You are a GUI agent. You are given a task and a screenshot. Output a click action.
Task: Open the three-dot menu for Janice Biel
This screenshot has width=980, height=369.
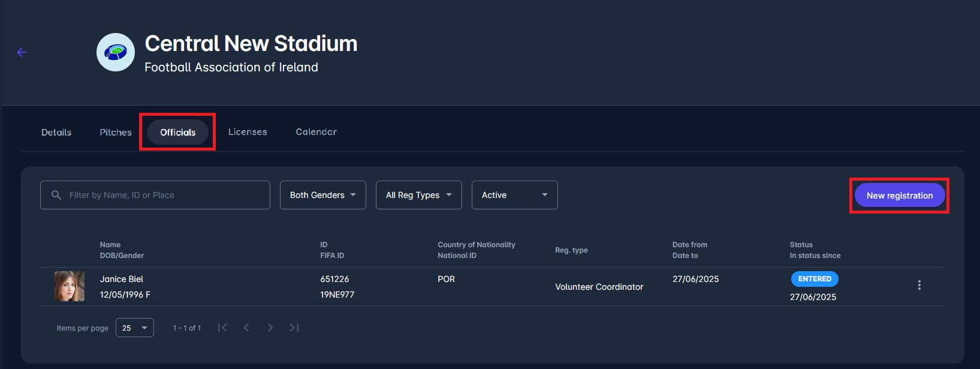(x=919, y=286)
